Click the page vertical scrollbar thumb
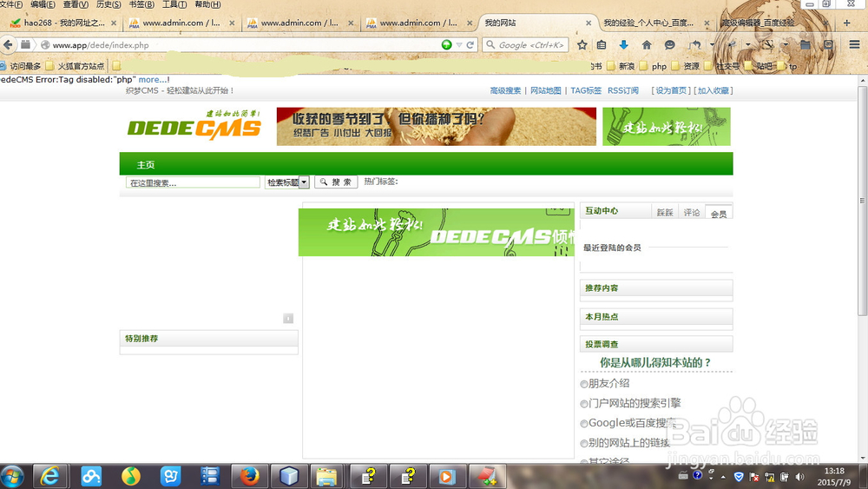This screenshot has width=868, height=489. [863, 200]
